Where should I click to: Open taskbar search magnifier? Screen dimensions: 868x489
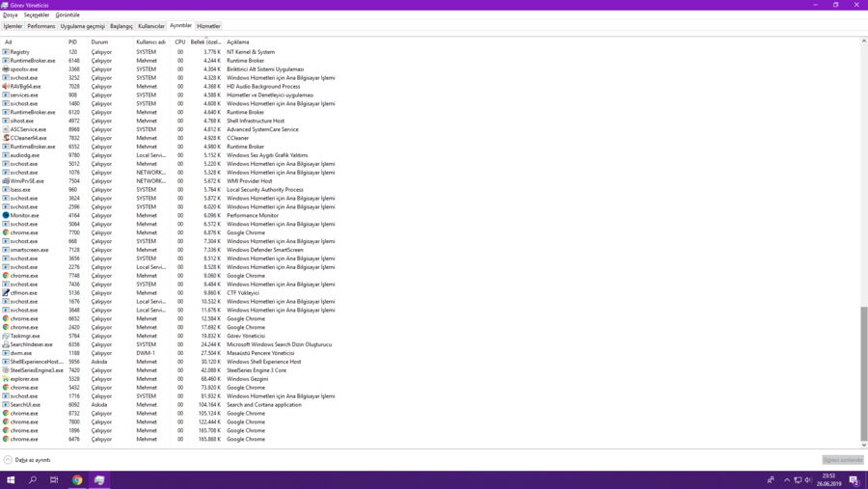pyautogui.click(x=33, y=479)
